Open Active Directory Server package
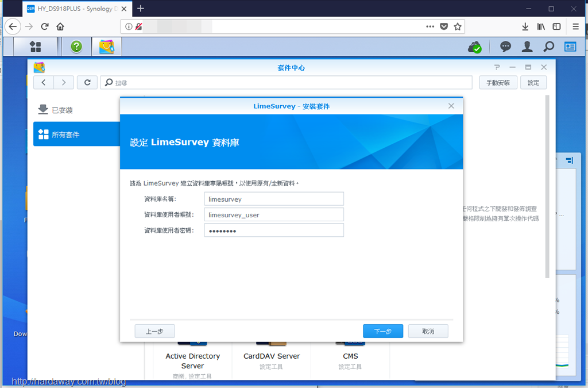 pyautogui.click(x=193, y=360)
